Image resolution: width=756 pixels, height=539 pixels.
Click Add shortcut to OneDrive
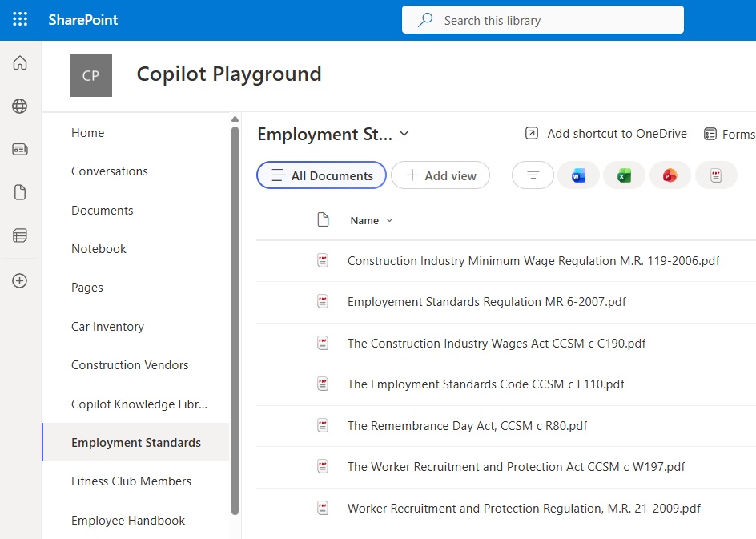[x=606, y=134]
